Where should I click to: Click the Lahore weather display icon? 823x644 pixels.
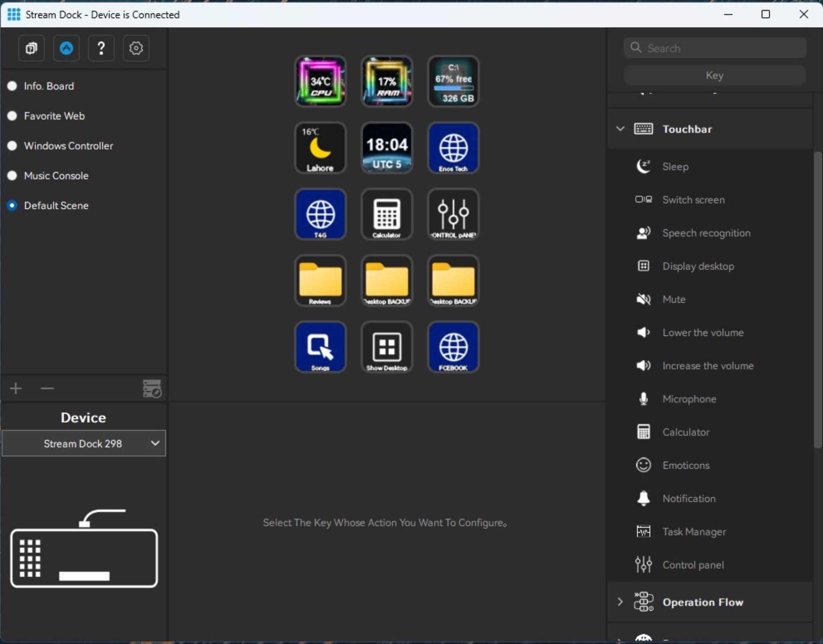[320, 148]
